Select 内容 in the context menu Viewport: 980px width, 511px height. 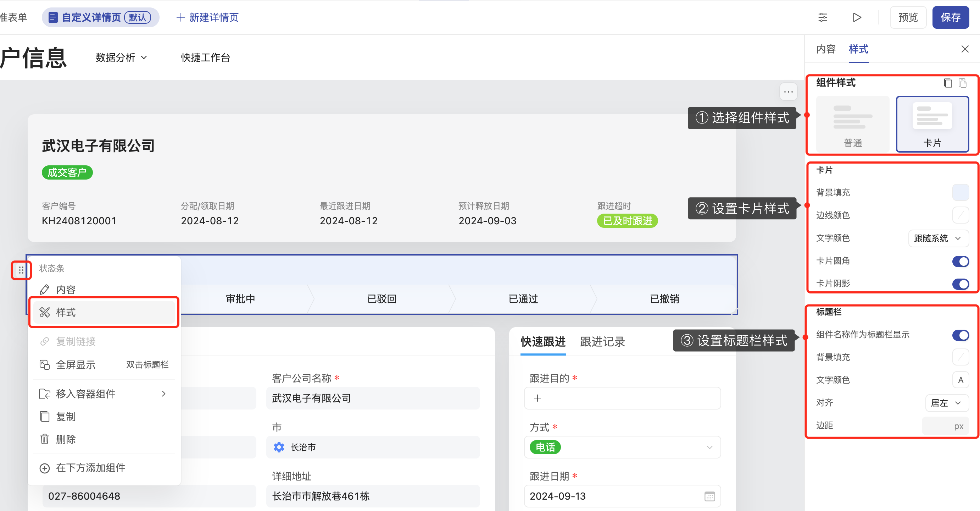(104, 290)
